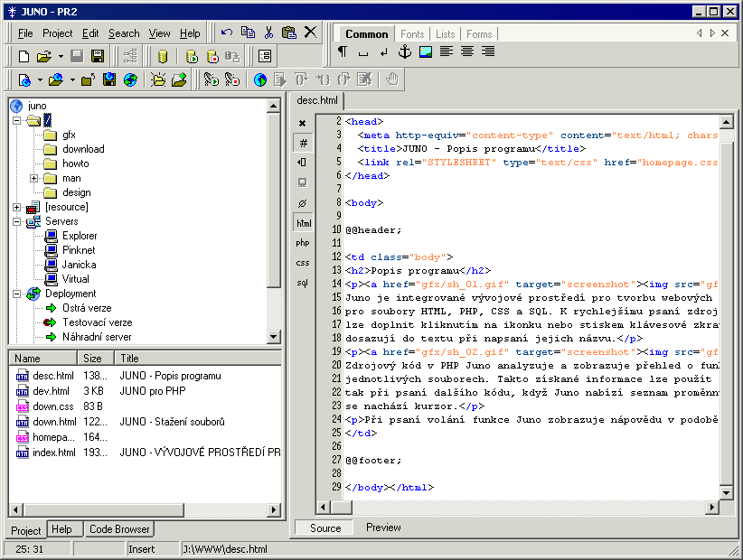Screen dimensions: 743x560
Task: Click the Synchronize project globe icon
Action: click(x=130, y=80)
